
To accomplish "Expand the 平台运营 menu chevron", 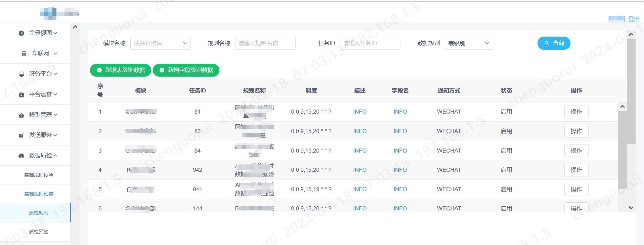I will (x=55, y=94).
